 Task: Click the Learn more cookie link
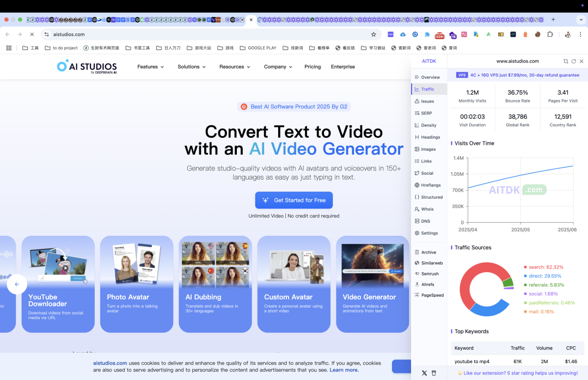pos(344,370)
